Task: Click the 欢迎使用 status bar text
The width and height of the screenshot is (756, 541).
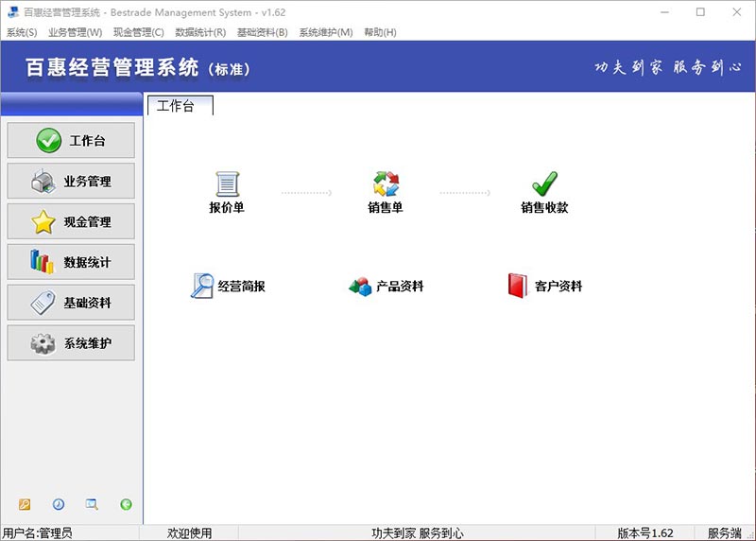Action: tap(190, 533)
